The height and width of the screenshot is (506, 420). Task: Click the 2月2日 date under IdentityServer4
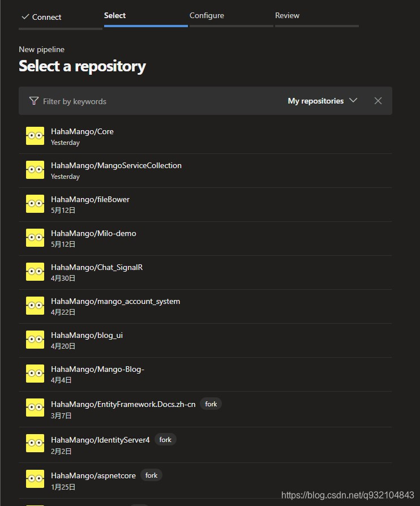click(x=61, y=451)
